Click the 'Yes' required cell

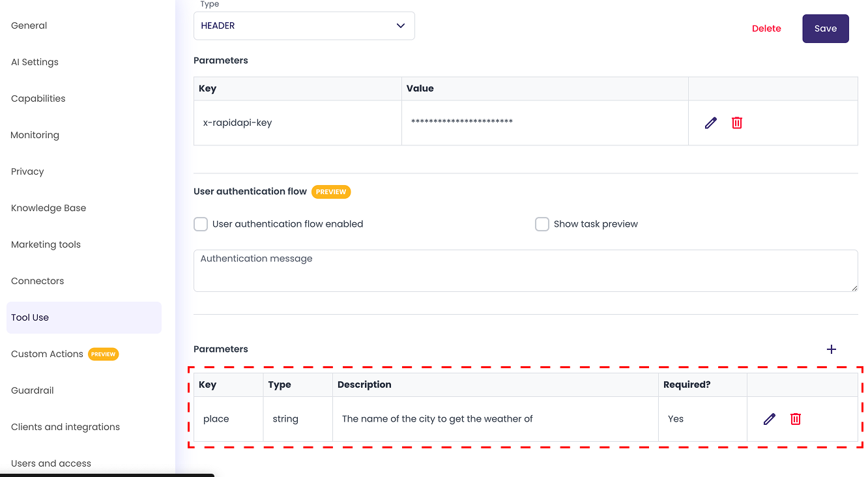703,419
